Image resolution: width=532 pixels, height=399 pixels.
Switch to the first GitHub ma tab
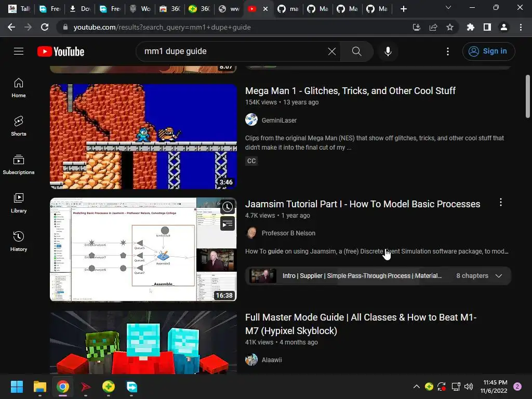(288, 9)
